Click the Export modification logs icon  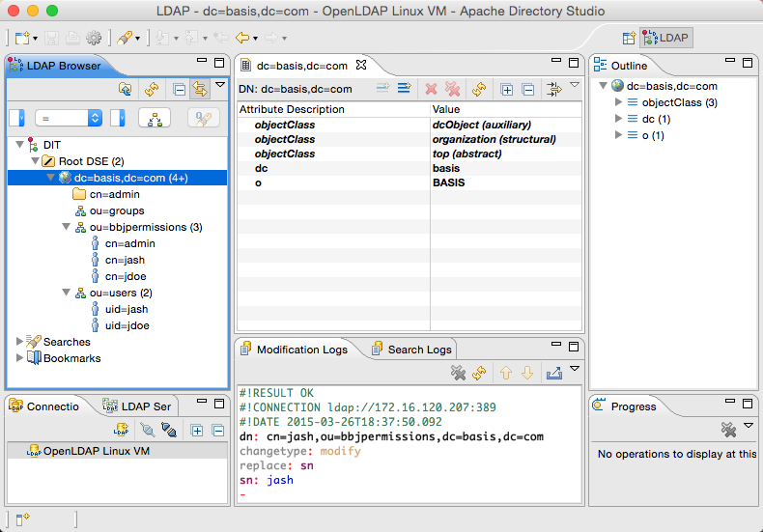[x=553, y=373]
